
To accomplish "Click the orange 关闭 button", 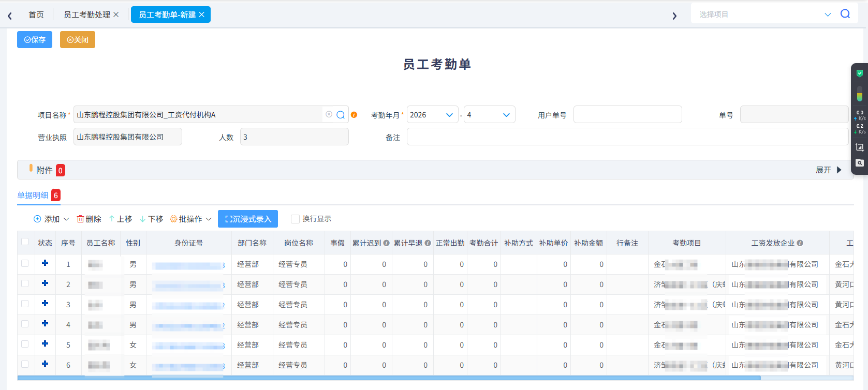I will pos(78,40).
